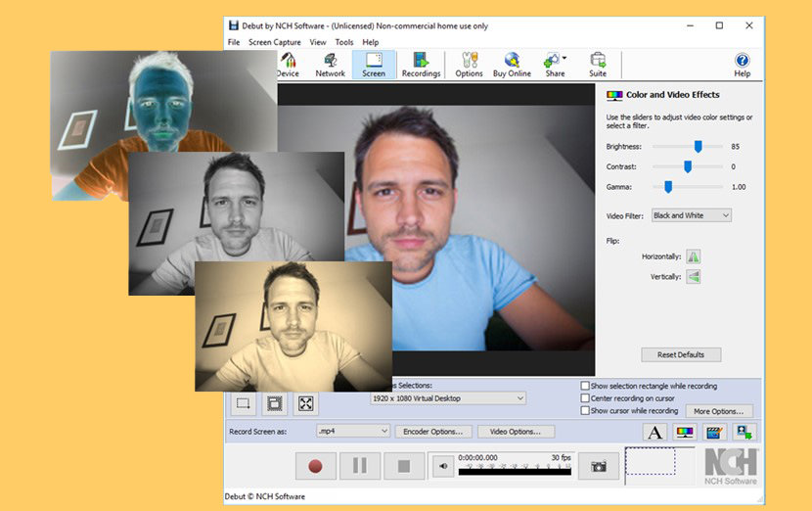Click the 30 fps readout
Image resolution: width=812 pixels, height=511 pixels.
pos(561,457)
